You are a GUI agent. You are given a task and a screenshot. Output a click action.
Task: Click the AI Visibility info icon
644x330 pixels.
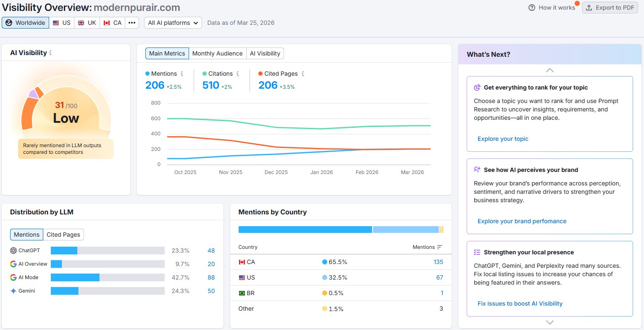click(x=50, y=53)
